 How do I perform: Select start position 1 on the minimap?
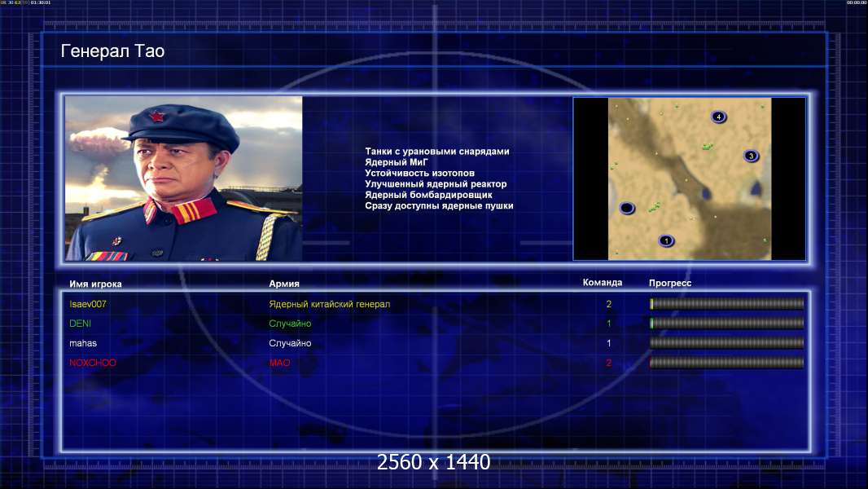point(667,240)
